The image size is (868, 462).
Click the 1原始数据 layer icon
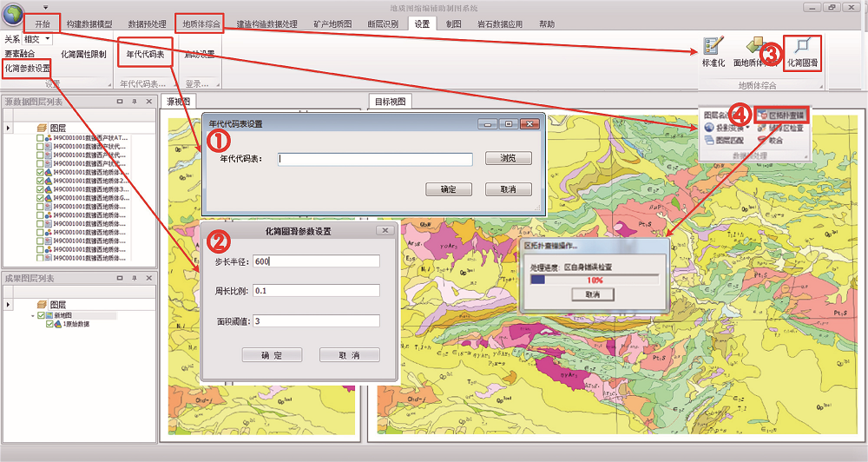click(x=58, y=324)
